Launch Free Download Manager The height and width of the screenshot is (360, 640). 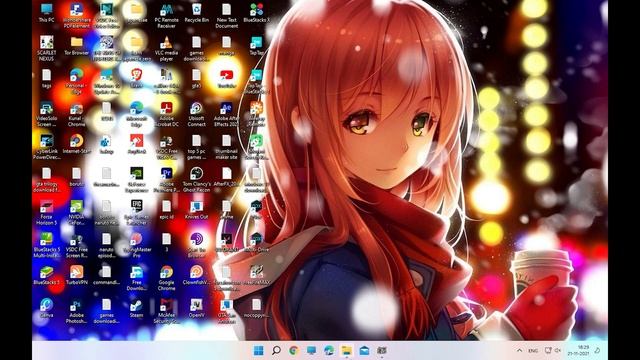(136, 278)
